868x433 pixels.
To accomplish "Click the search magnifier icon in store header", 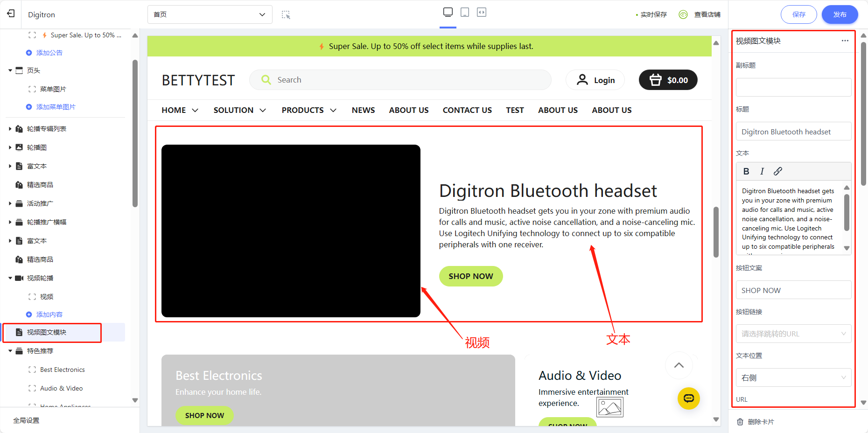I will pyautogui.click(x=266, y=80).
